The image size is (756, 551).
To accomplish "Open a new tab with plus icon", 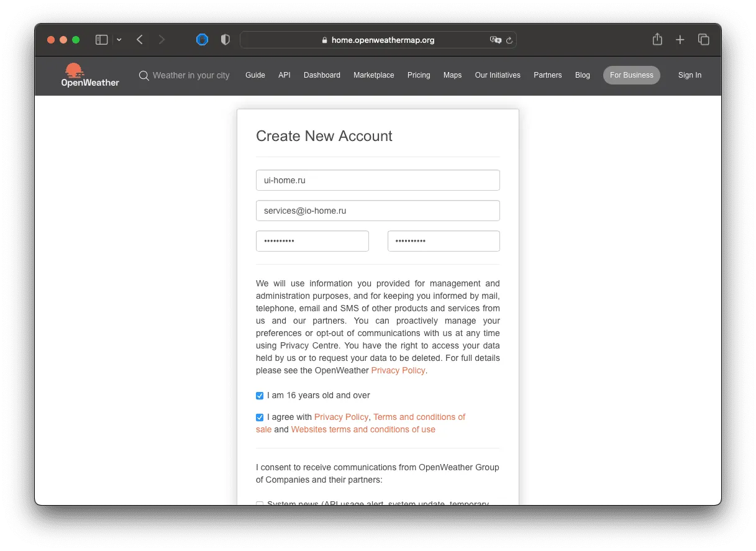I will click(680, 40).
